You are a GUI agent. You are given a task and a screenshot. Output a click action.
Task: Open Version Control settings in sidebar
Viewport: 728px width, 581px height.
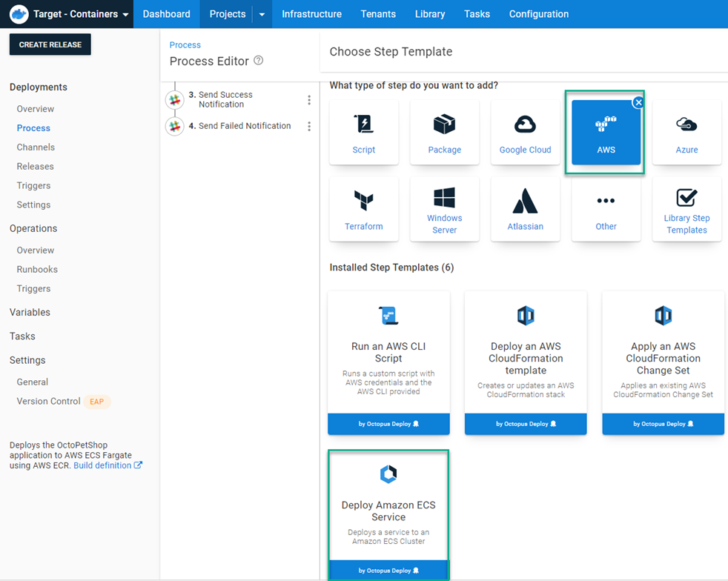click(46, 401)
